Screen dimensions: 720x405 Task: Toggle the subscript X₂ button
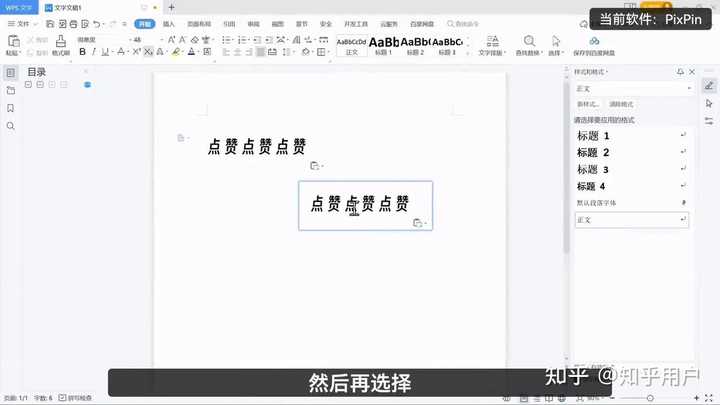[x=148, y=52]
